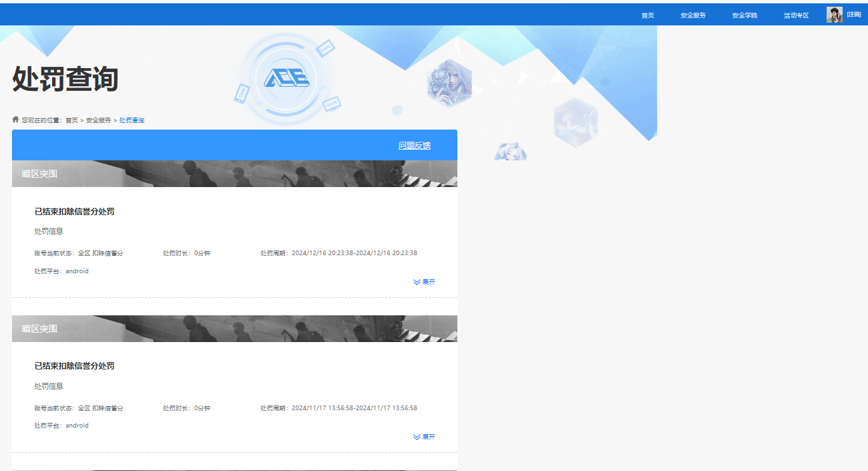The width and height of the screenshot is (868, 471).
Task: Open the 活动专区 navigation item
Action: point(795,14)
